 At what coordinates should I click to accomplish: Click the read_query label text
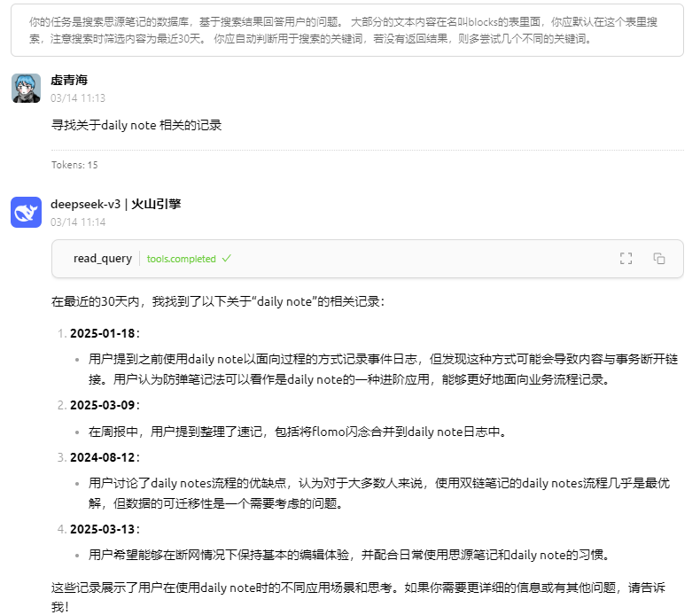(x=103, y=259)
